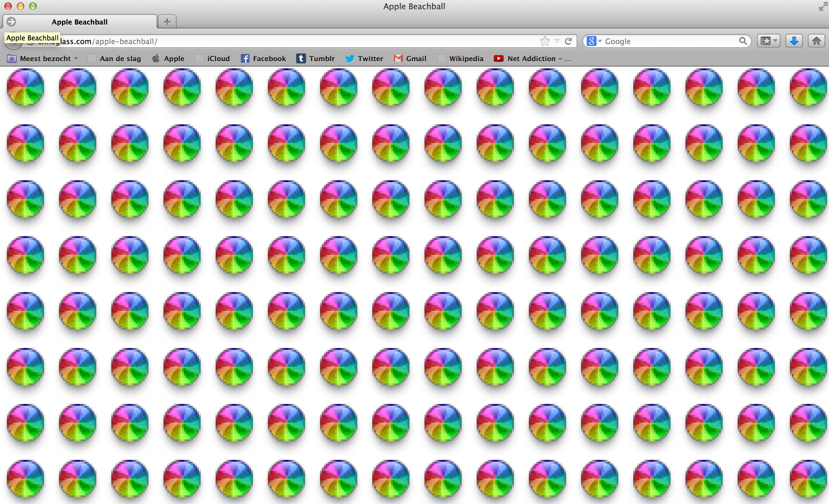Click the top-left beachball image
Image resolution: width=829 pixels, height=504 pixels.
25,87
